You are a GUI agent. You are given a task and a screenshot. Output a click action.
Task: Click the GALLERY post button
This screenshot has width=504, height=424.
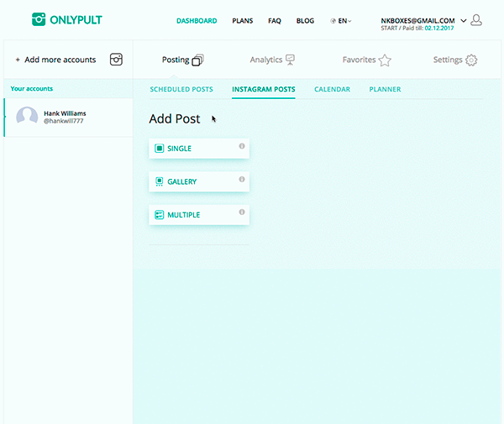(199, 182)
